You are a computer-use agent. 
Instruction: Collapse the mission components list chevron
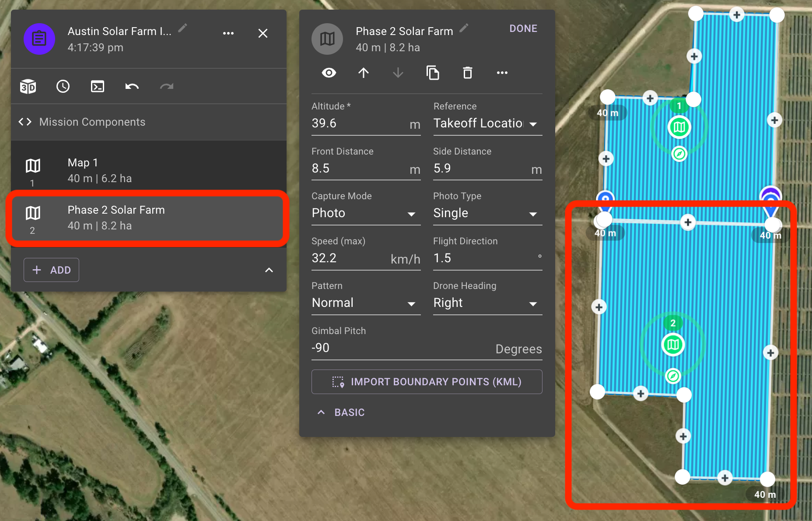269,270
